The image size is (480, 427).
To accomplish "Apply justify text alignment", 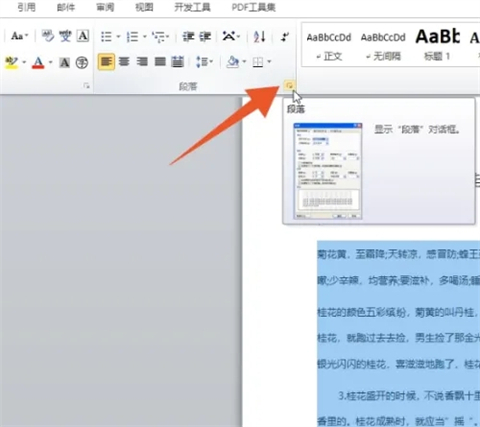I will click(x=160, y=62).
